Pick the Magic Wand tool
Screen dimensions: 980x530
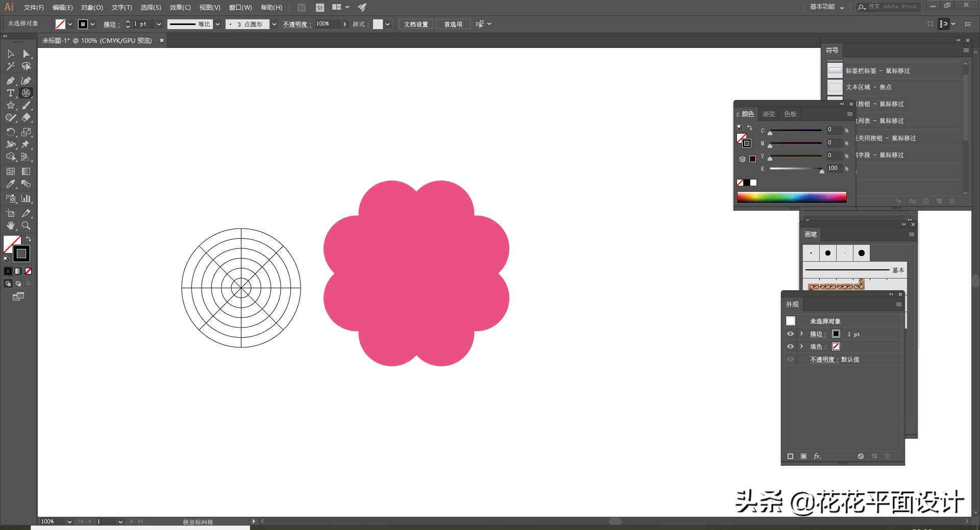point(10,66)
